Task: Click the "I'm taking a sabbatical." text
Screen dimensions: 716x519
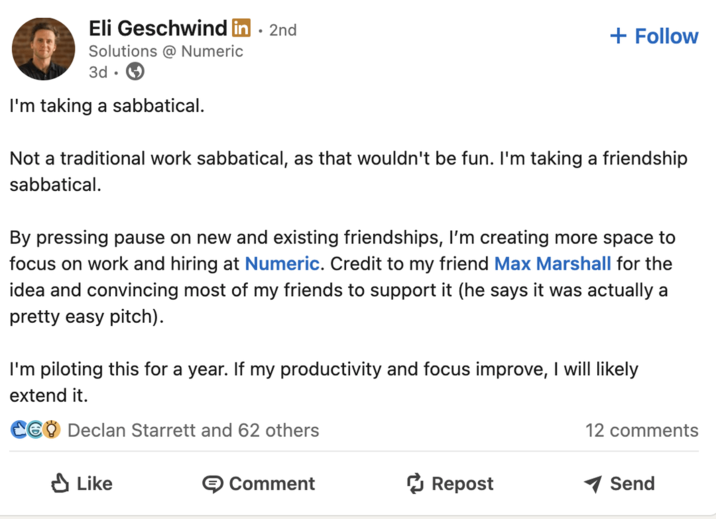Action: tap(107, 105)
